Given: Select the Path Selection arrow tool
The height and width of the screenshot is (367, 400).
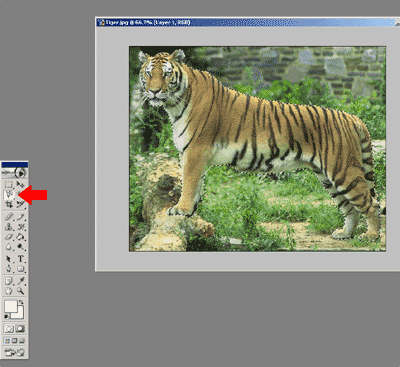Looking at the screenshot, I should tap(9, 259).
